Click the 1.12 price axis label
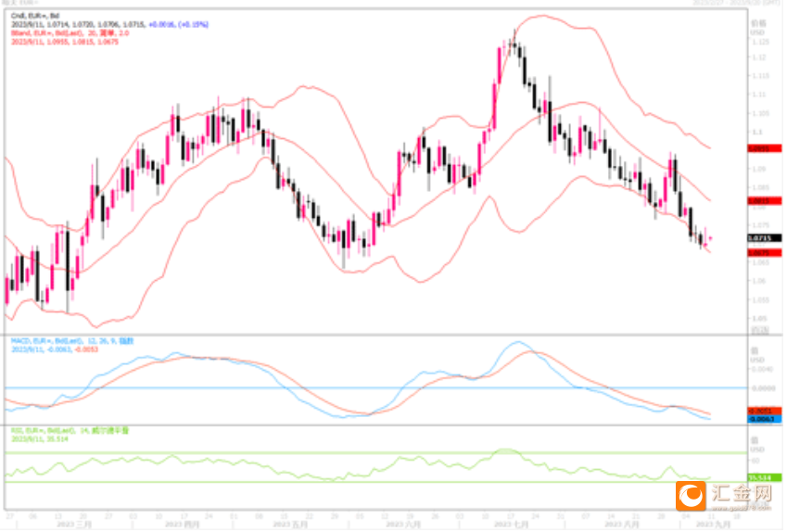The height and width of the screenshot is (532, 787). 758,57
